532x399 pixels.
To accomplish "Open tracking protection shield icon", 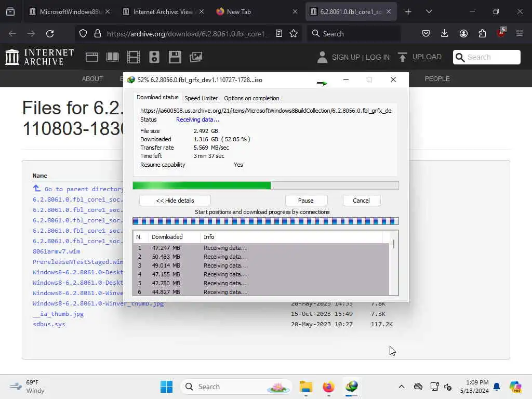I will (x=83, y=34).
